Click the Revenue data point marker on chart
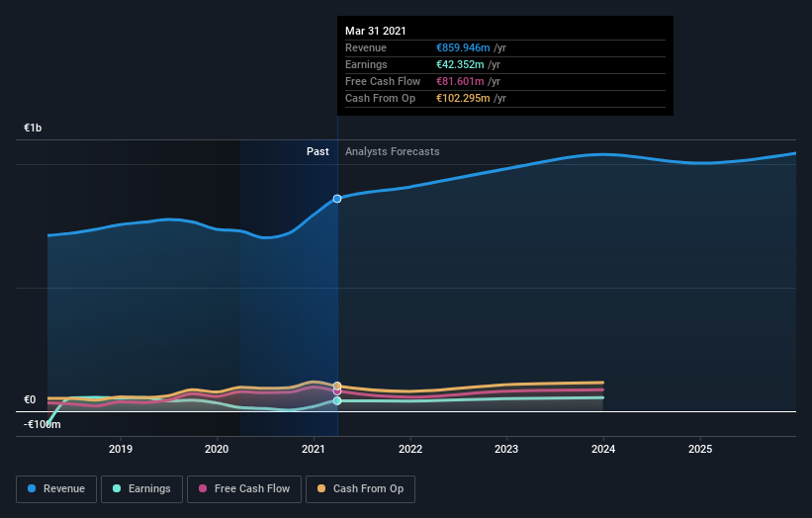 337,199
